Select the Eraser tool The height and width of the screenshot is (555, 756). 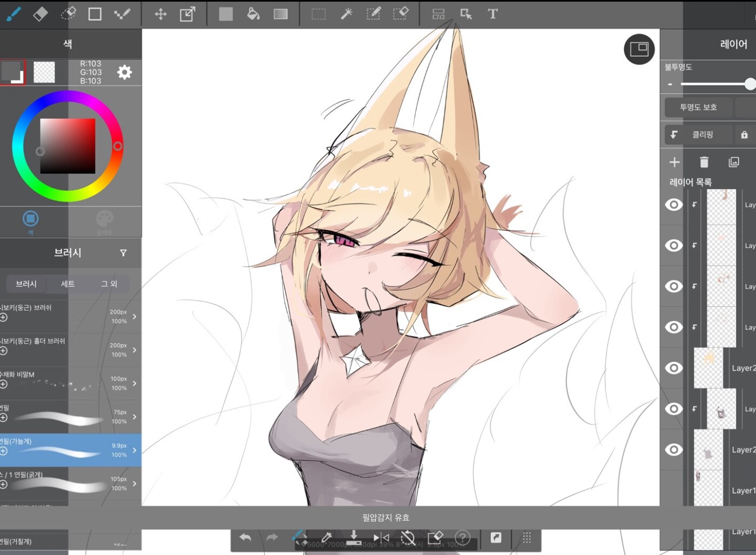(x=40, y=14)
